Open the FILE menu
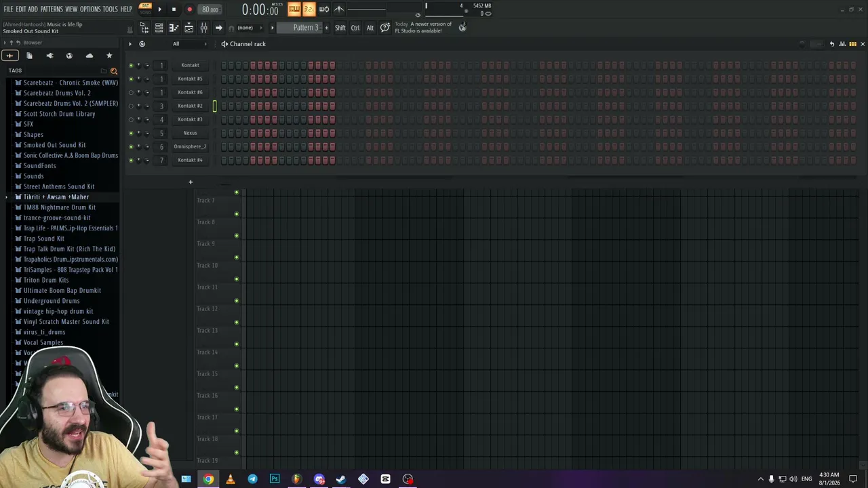The height and width of the screenshot is (488, 868). click(8, 9)
